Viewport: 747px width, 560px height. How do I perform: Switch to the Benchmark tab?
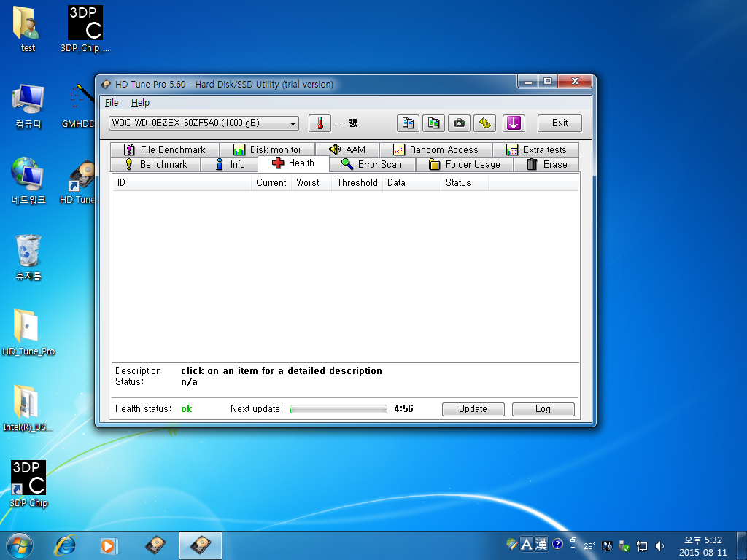click(x=156, y=164)
